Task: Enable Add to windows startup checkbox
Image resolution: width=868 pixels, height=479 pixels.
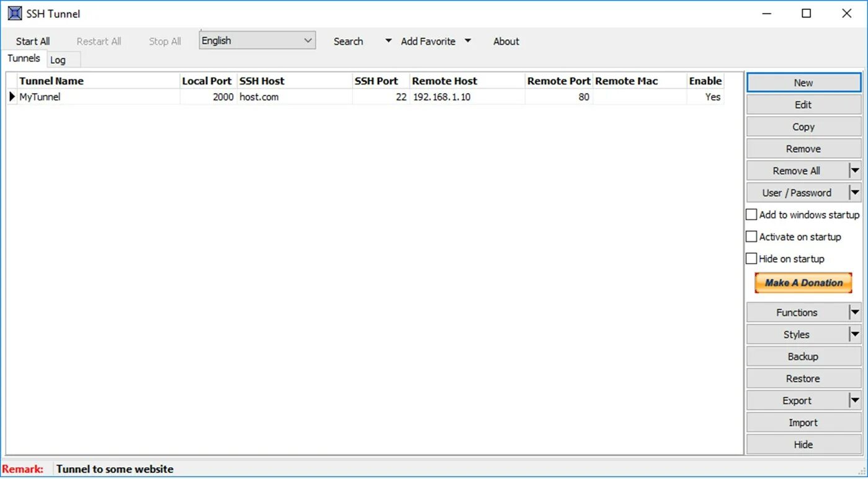Action: (751, 215)
